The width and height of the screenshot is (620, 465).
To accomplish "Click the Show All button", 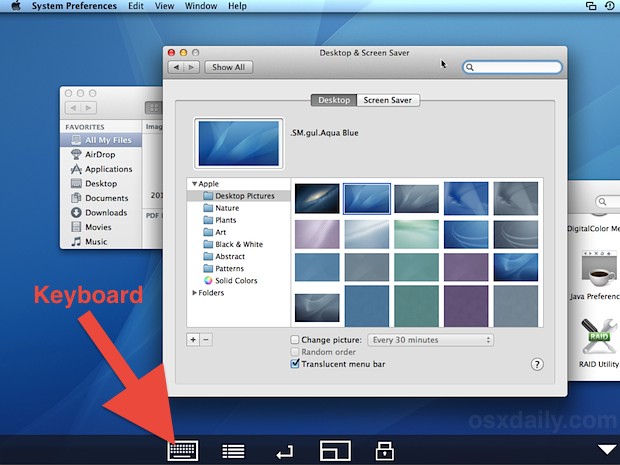I will (229, 67).
